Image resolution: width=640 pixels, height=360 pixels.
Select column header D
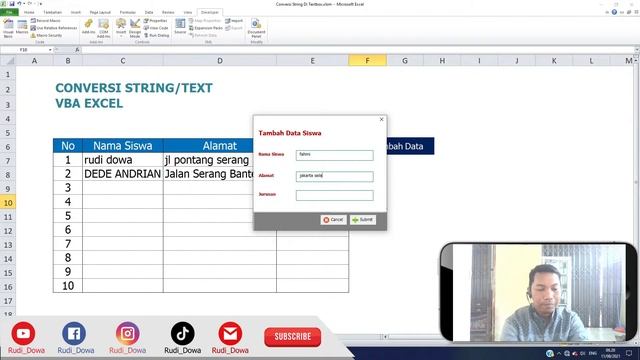(220, 61)
